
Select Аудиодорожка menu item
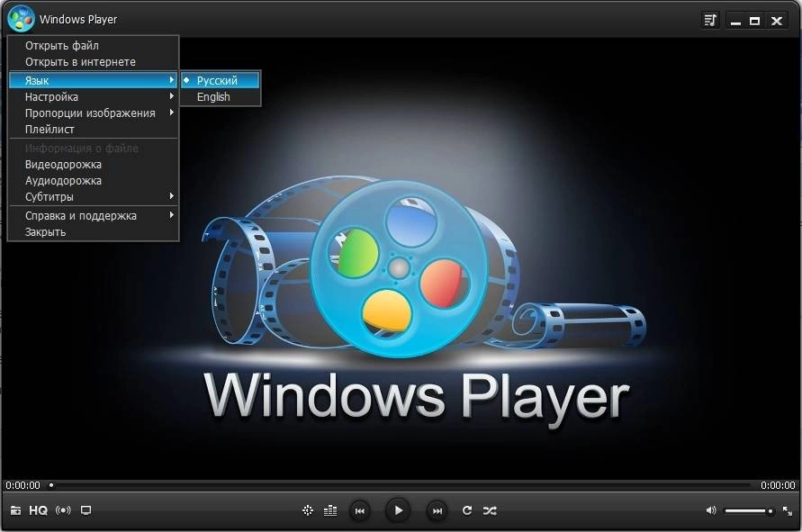(93, 181)
